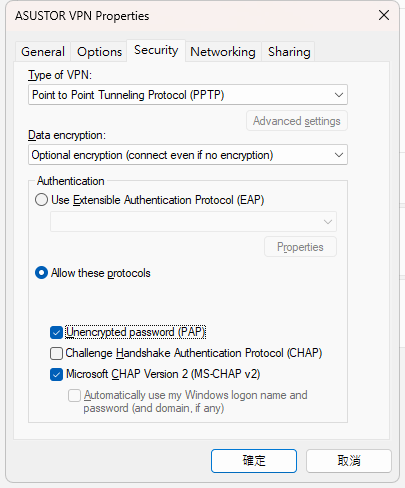405x488 pixels.
Task: Select Use Extensible Authentication Protocol radio
Action: [41, 200]
